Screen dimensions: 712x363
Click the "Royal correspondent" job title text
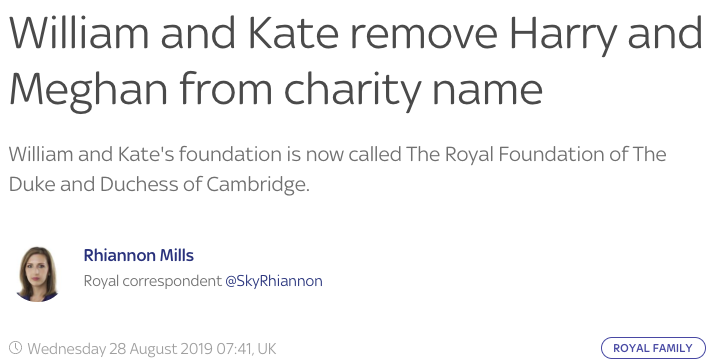pyautogui.click(x=153, y=281)
